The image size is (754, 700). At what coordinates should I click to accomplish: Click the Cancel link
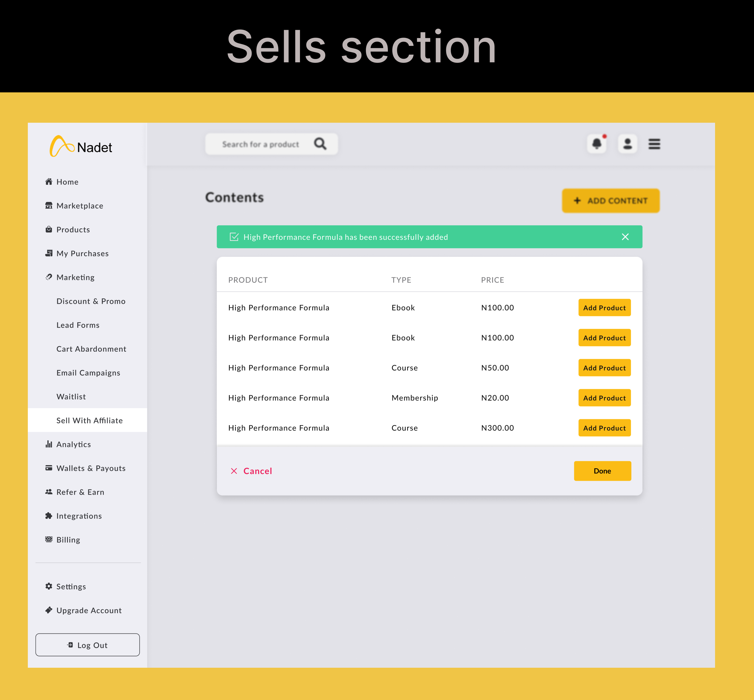[x=252, y=471]
